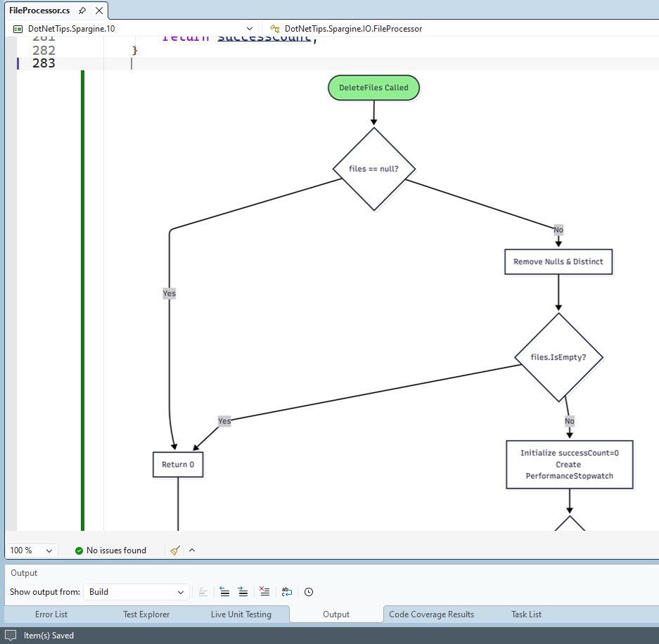The height and width of the screenshot is (644, 659).
Task: Switch to the Error List tab
Action: [51, 614]
